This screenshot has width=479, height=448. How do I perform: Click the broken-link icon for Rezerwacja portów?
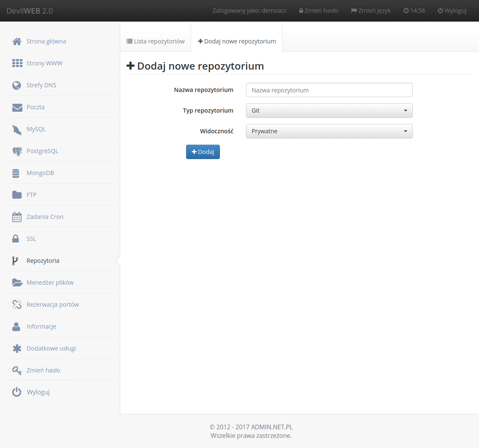click(17, 305)
